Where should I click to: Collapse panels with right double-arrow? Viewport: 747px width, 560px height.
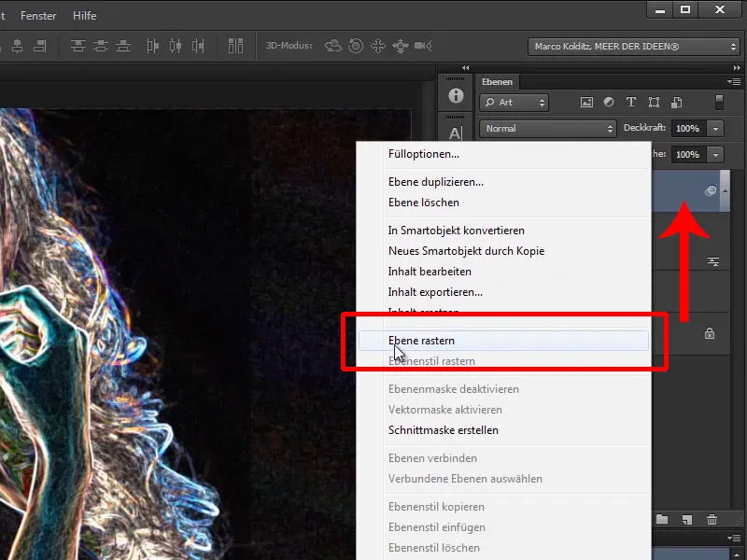(737, 68)
